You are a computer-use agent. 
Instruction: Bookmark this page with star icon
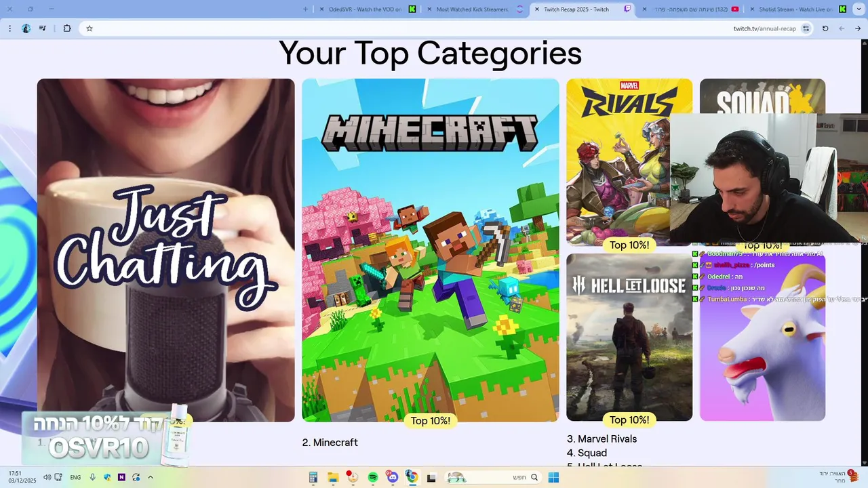(90, 28)
